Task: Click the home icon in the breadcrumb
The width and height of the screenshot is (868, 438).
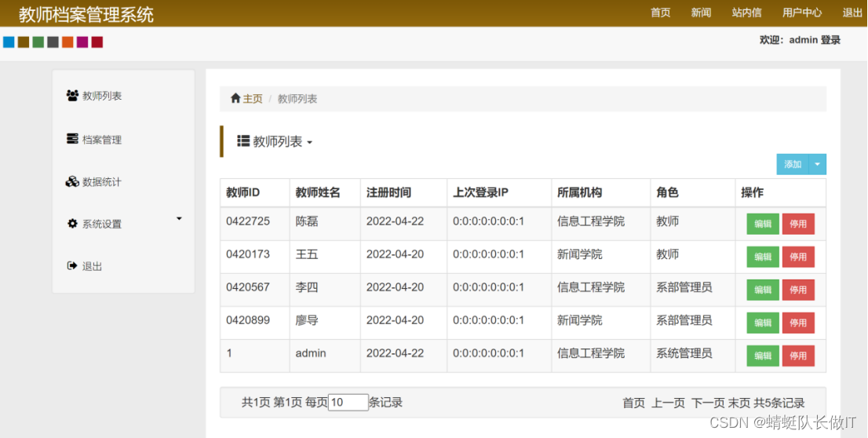Action: click(x=235, y=98)
